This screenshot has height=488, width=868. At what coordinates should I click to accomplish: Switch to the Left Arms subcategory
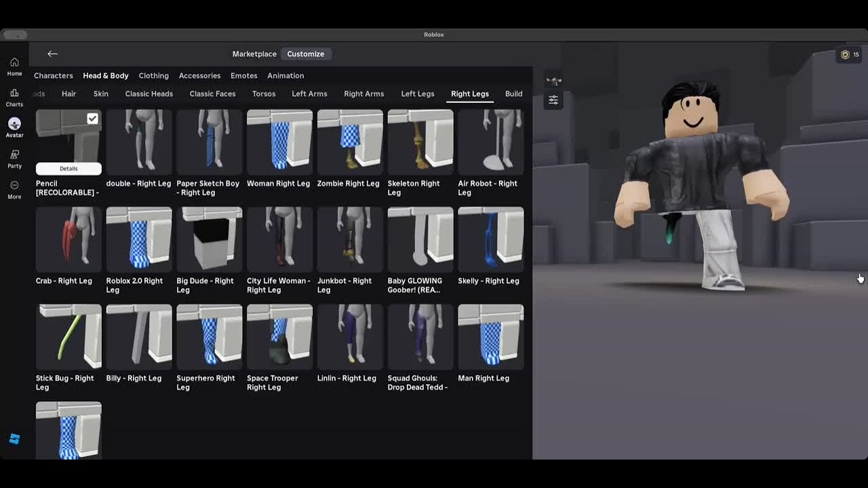point(309,94)
